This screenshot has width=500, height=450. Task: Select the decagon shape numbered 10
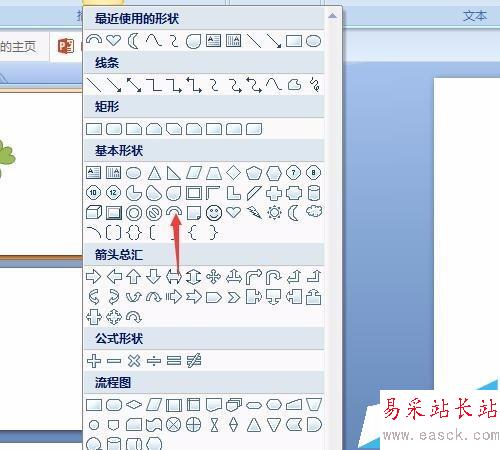point(93,193)
